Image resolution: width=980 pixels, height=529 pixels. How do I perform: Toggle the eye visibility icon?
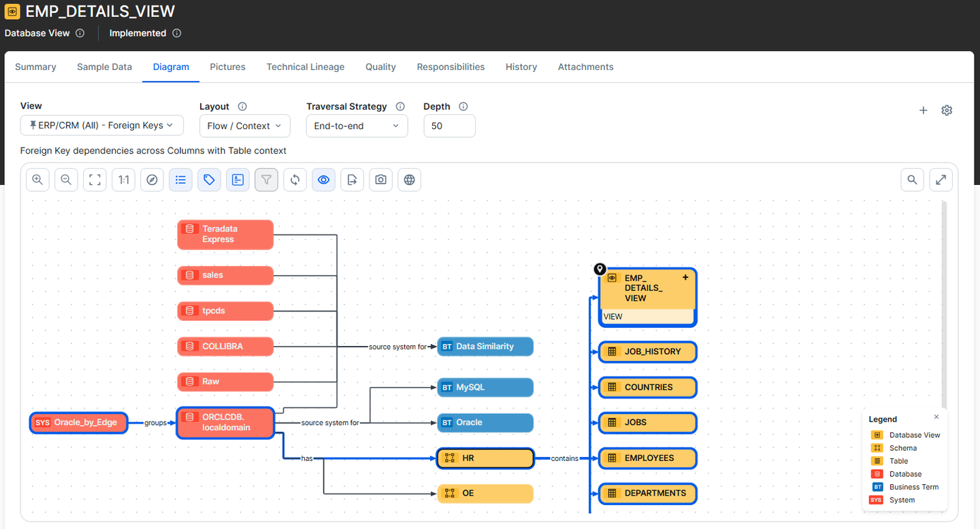tap(323, 180)
